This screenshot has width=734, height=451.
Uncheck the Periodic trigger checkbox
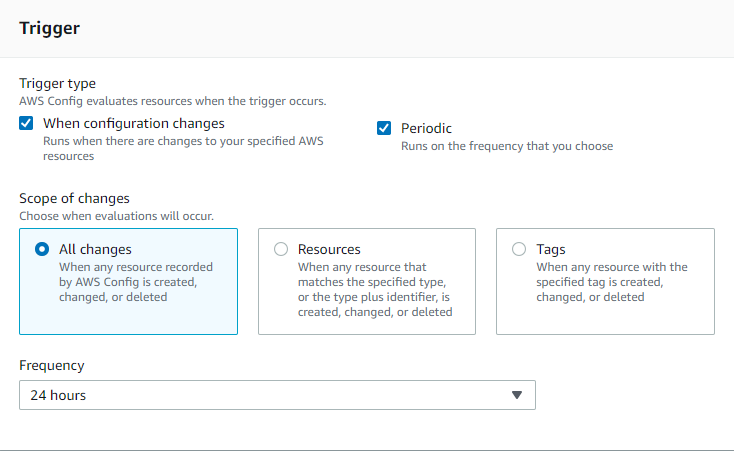pos(384,128)
